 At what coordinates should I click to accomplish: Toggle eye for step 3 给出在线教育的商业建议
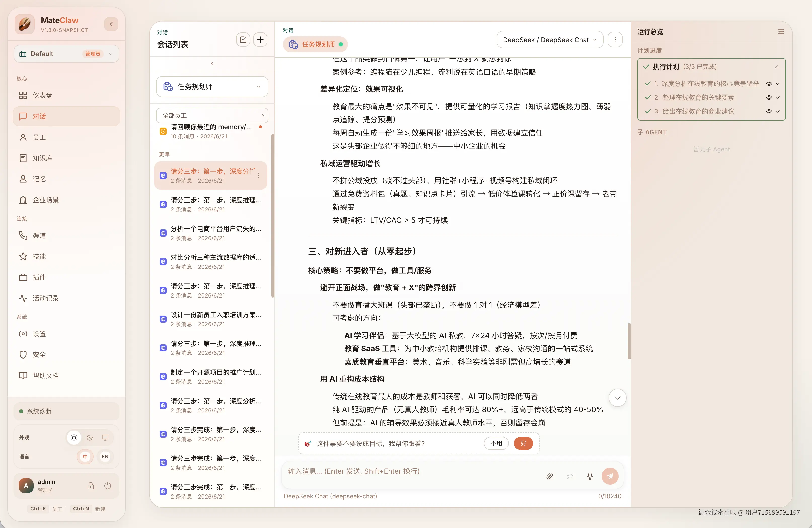[769, 111]
